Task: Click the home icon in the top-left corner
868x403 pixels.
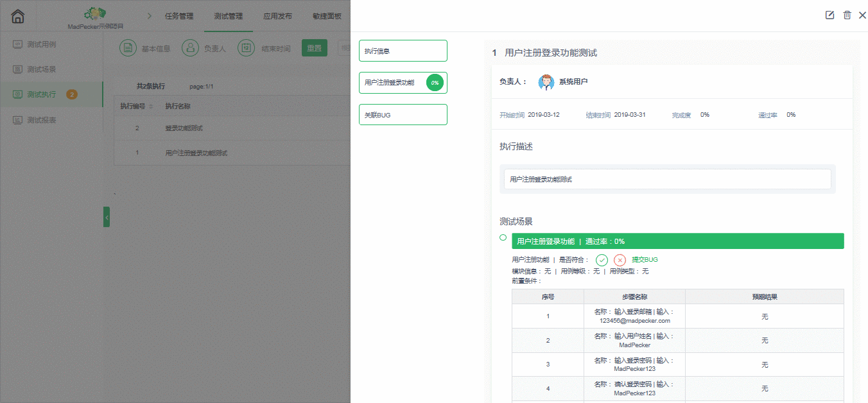Action: click(x=17, y=15)
